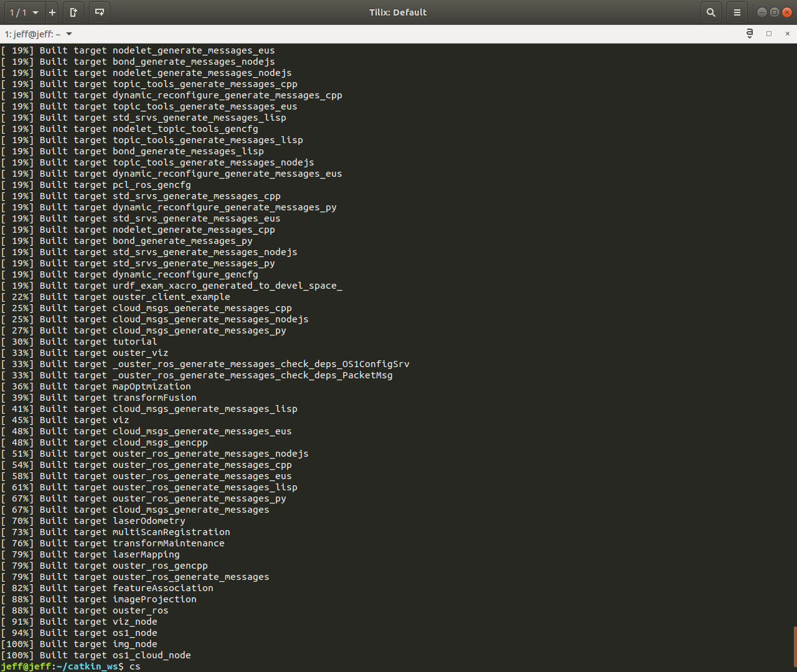Click the line 'Built target tutorial'

pos(79,342)
